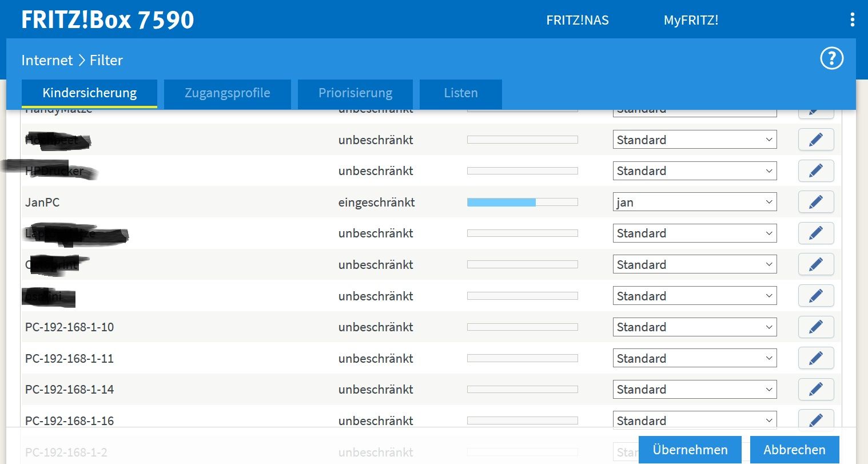This screenshot has height=464, width=868.
Task: Open Standard profile dropdown for HPDrucker
Action: [695, 170]
